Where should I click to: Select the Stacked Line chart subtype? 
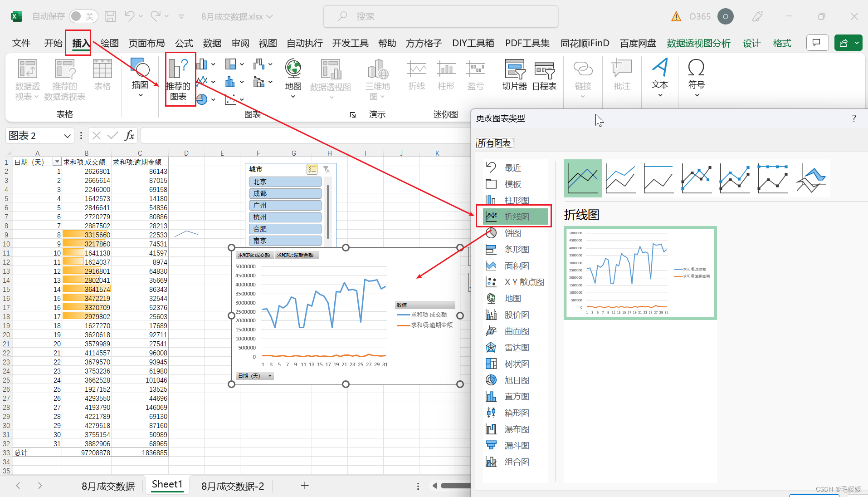click(x=620, y=178)
